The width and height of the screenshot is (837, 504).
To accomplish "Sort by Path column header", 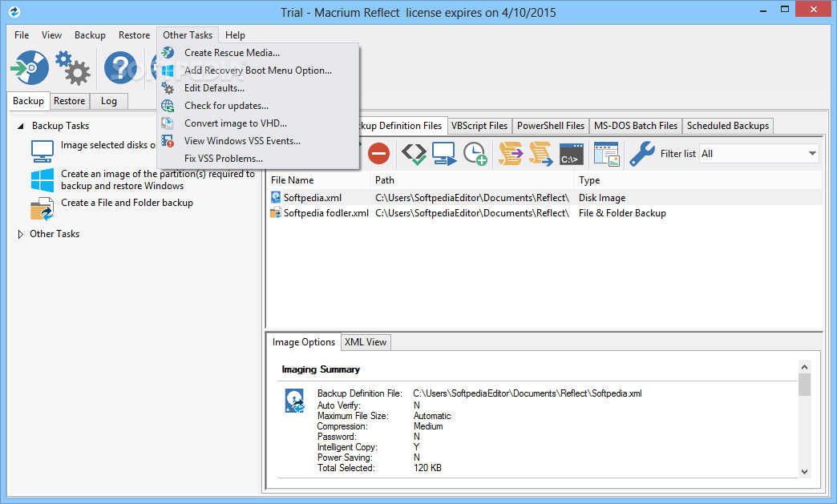I will tap(472, 180).
